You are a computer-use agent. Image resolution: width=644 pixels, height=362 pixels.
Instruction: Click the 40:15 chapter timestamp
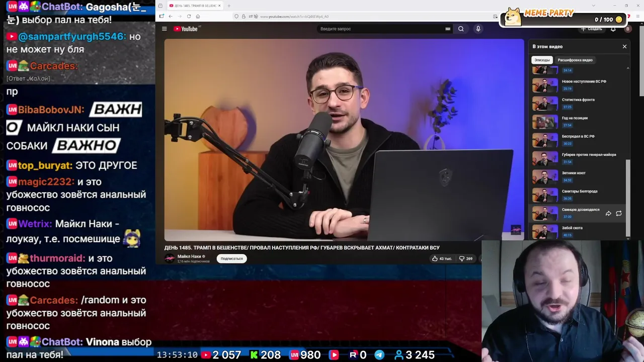point(568,235)
